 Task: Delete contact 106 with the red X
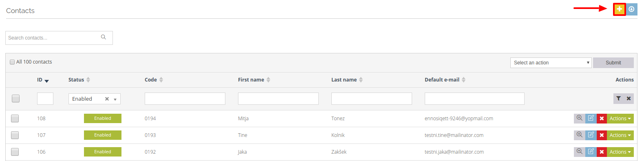[x=602, y=152]
